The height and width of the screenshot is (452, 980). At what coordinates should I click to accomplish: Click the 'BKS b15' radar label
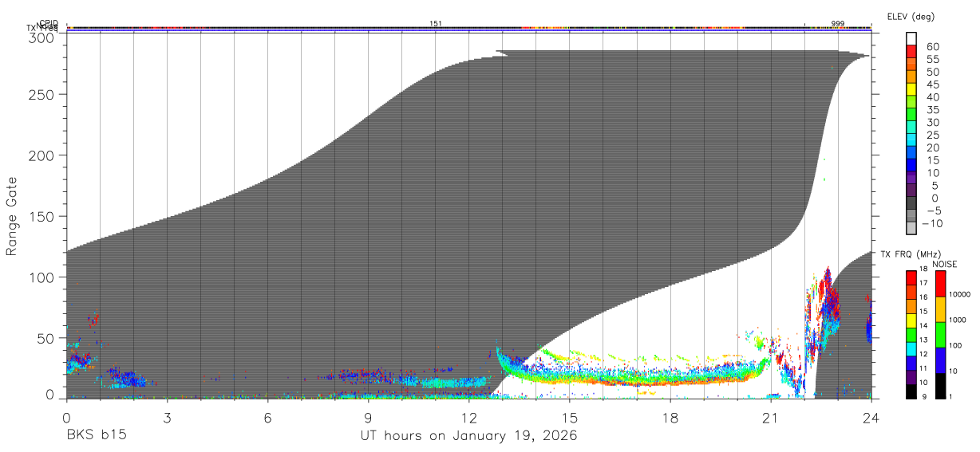[x=96, y=435]
